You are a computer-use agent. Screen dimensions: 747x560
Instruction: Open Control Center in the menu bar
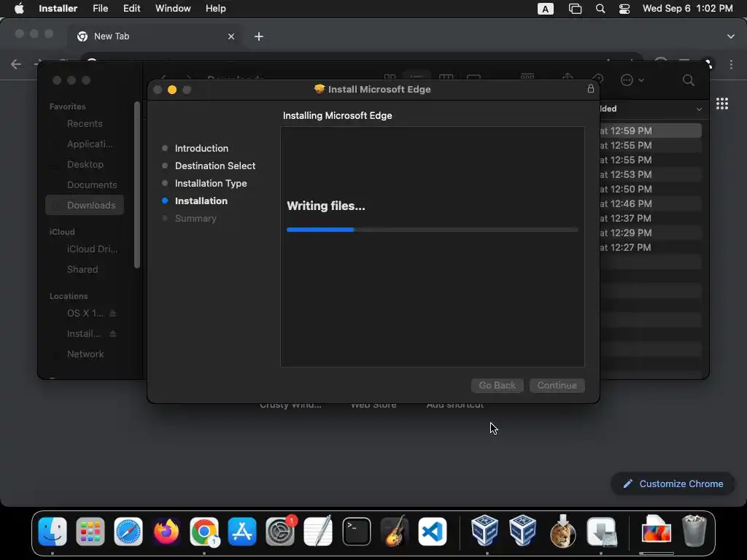click(x=624, y=9)
